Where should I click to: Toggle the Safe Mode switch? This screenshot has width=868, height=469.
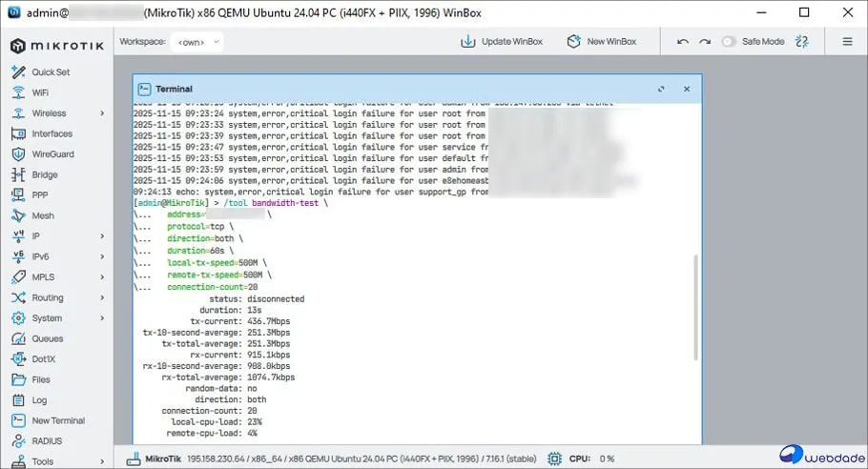pyautogui.click(x=730, y=42)
